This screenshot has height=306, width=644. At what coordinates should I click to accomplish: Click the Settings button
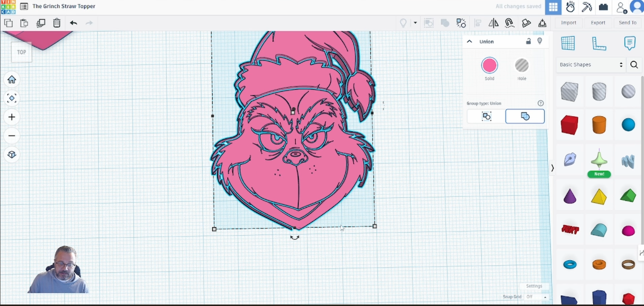pos(534,286)
